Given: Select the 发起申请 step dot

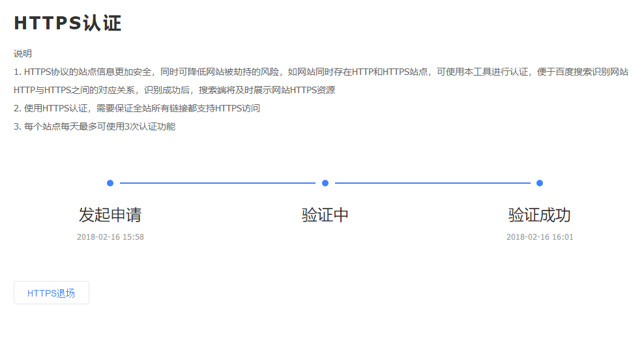Looking at the screenshot, I should [x=110, y=183].
